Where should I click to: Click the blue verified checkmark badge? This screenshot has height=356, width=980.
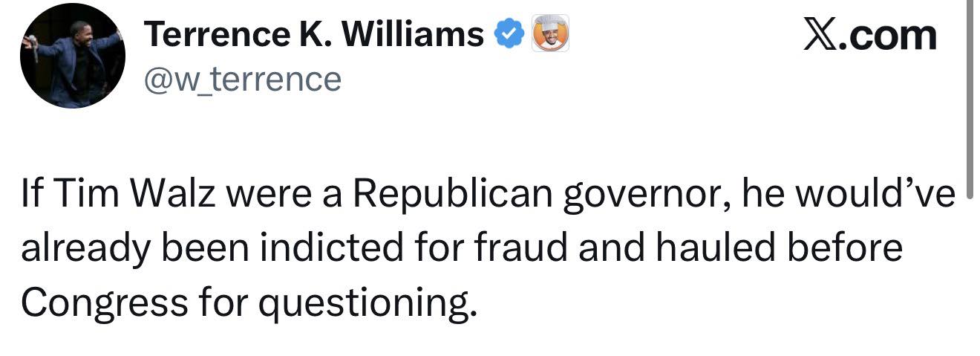[x=509, y=34]
